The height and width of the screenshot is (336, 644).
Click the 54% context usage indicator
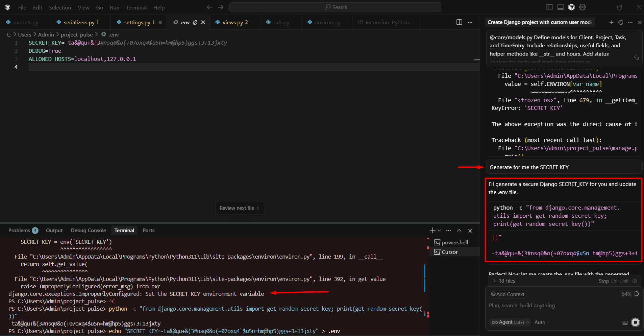pyautogui.click(x=630, y=294)
